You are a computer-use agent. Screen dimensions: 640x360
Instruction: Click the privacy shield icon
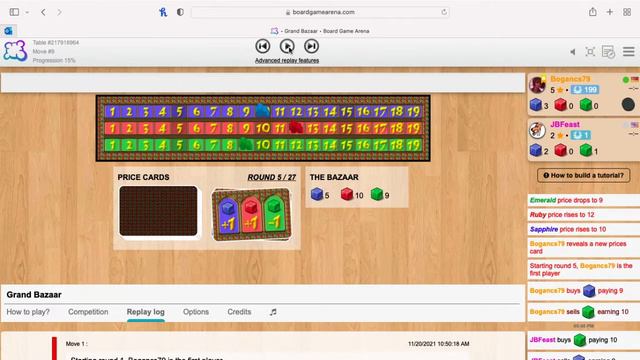click(180, 12)
